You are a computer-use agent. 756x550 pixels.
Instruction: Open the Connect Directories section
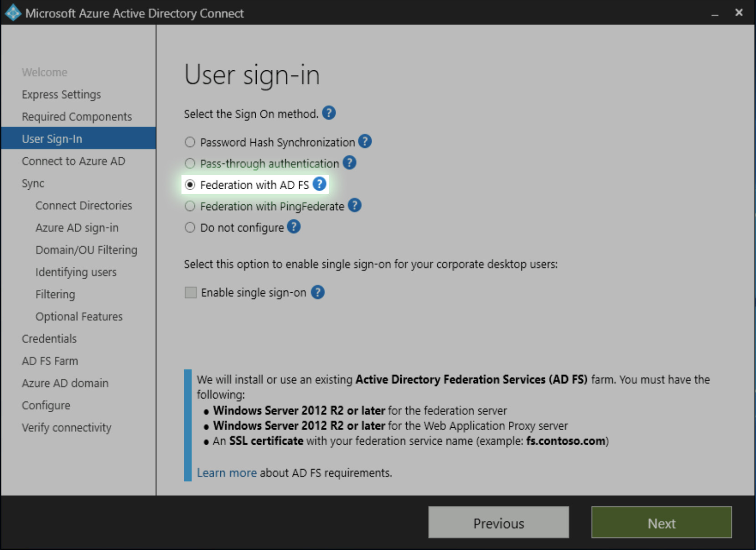[x=83, y=205]
